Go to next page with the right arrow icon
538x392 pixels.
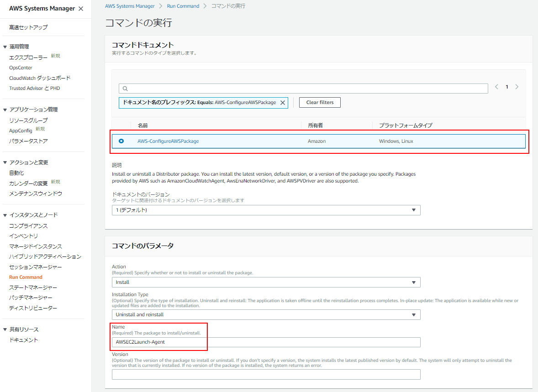pos(517,86)
